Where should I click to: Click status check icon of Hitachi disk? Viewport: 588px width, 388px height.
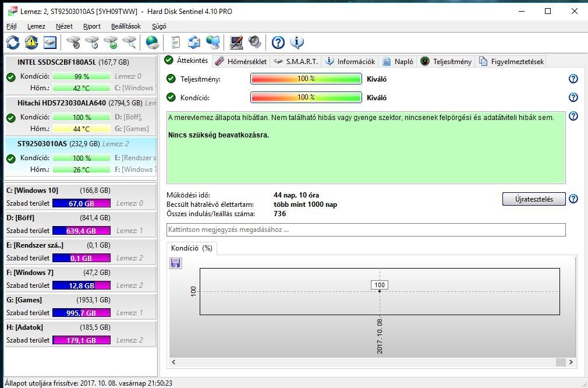11,118
